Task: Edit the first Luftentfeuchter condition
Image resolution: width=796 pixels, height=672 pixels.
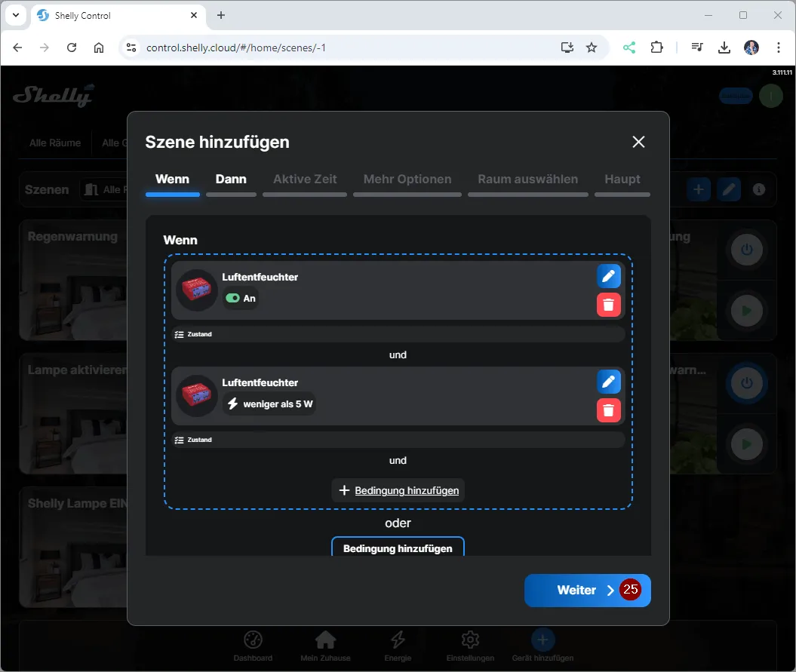Action: 609,276
